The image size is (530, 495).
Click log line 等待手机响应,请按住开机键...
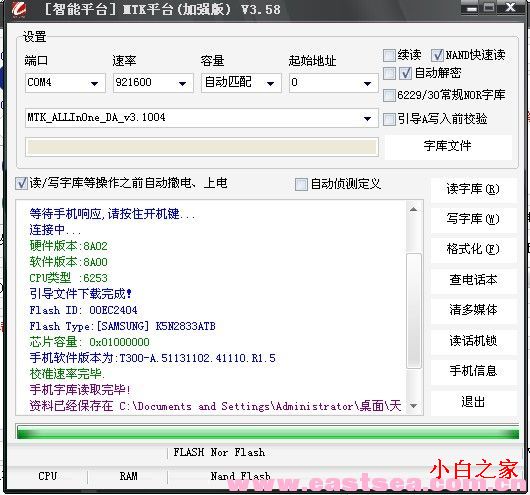[113, 214]
